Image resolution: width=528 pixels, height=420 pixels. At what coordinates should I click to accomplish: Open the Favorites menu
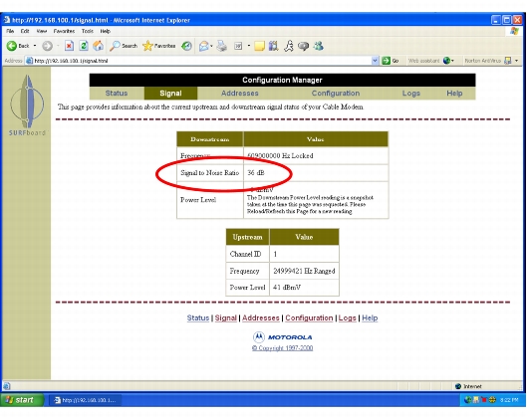64,31
